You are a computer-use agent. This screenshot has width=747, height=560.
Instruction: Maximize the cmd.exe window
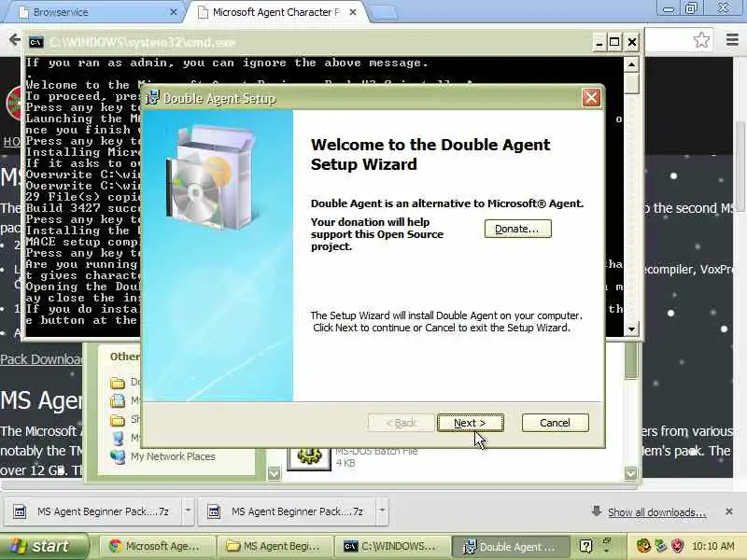(x=614, y=42)
